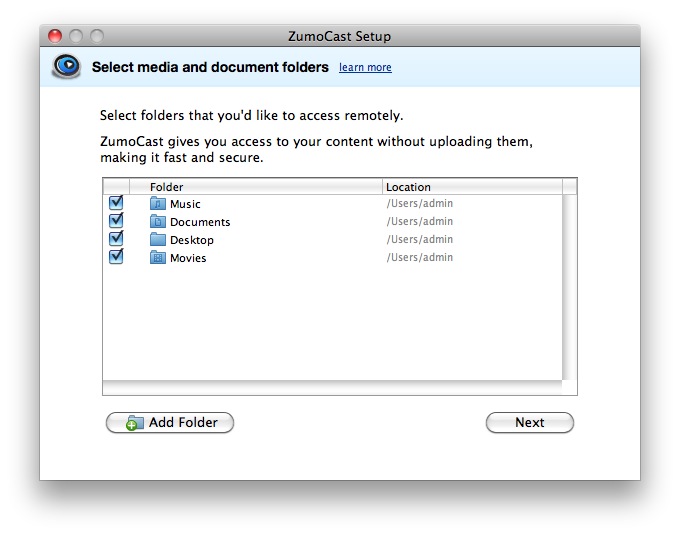Disable the Movies folder checkbox
This screenshot has width=680, height=535.
point(116,256)
